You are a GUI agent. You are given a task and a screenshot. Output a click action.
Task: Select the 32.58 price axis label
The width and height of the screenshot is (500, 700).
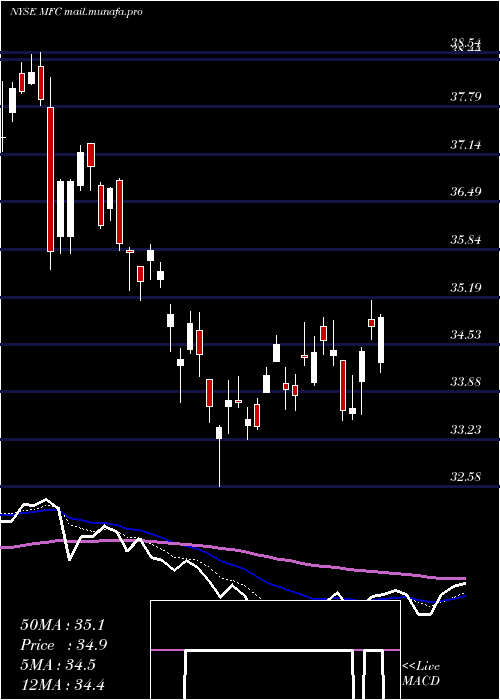466,477
